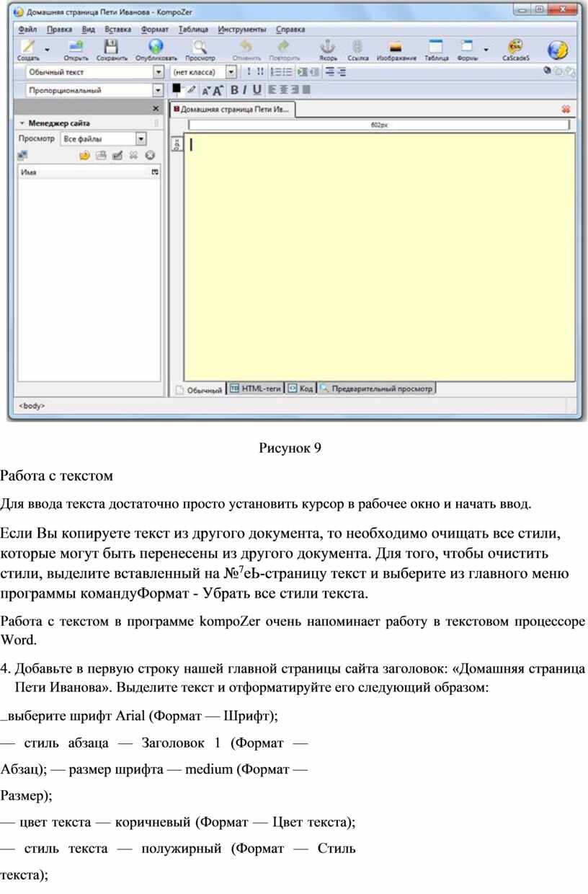Switch to the HTML-теги view tab

pos(255,389)
